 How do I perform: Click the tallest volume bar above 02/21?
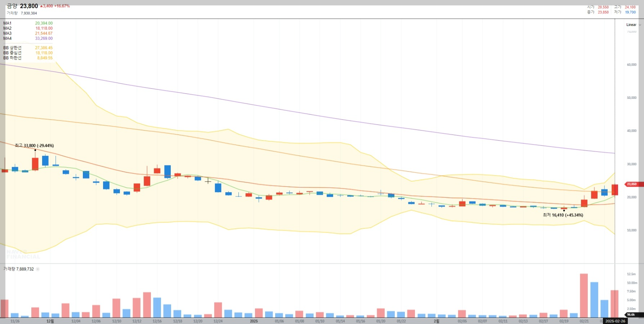(584, 296)
